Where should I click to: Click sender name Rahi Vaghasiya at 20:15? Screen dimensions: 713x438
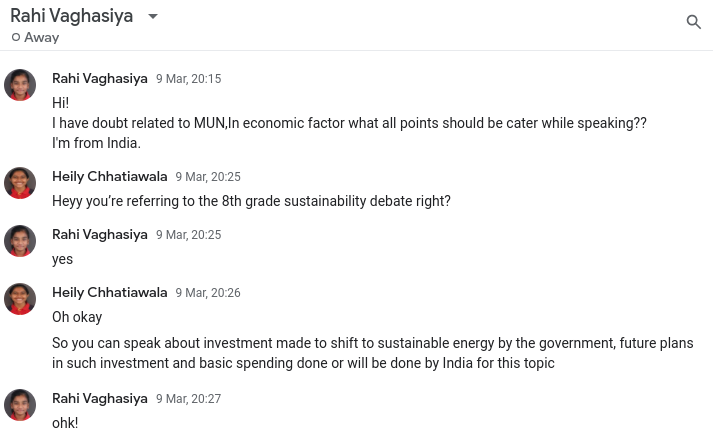[x=99, y=79]
